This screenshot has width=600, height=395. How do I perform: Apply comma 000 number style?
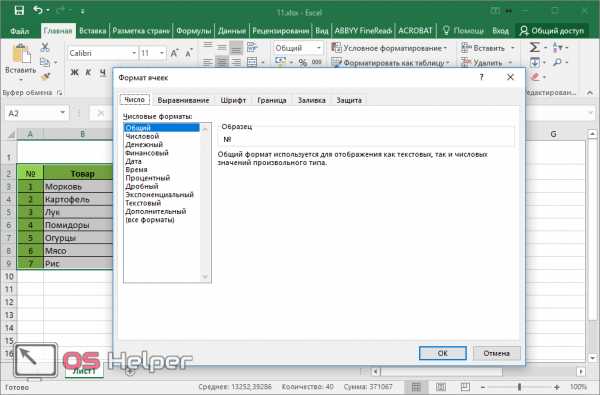[x=316, y=62]
